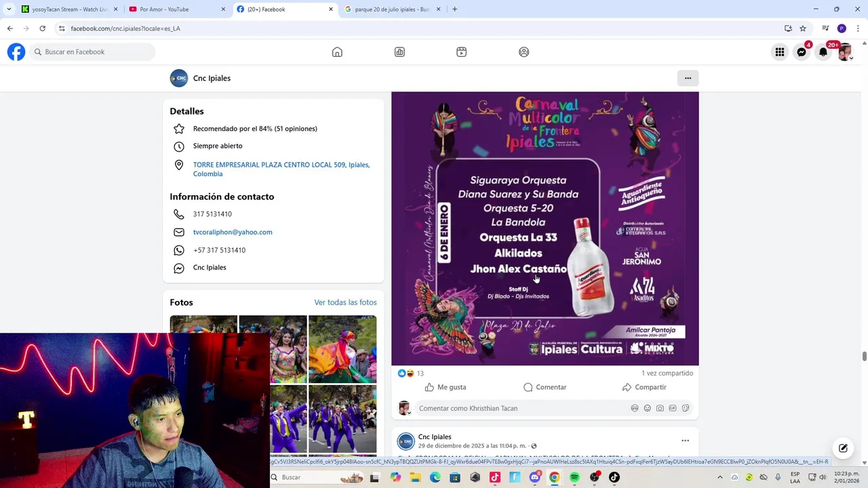Open the pages dashboard icon in navbar

399,52
